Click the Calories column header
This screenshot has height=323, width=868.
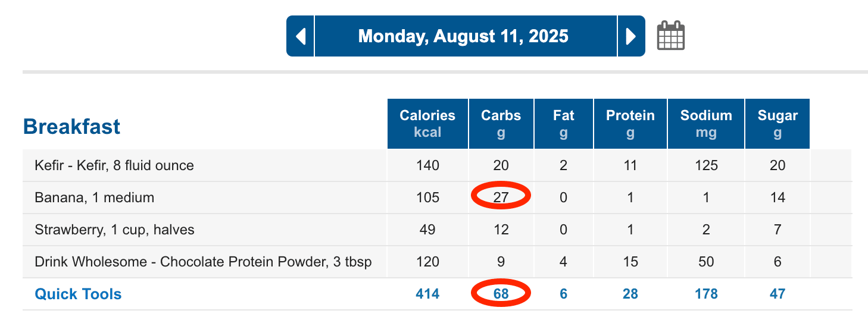[427, 123]
